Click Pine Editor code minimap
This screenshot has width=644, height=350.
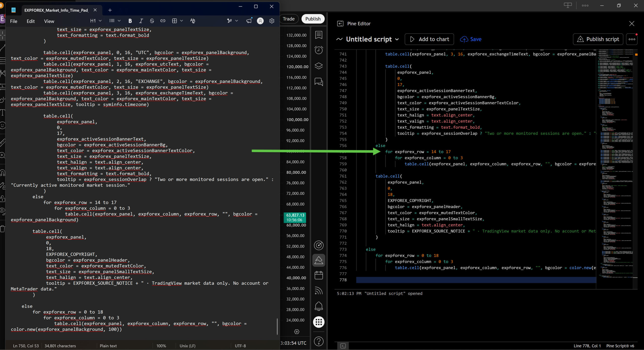615,164
